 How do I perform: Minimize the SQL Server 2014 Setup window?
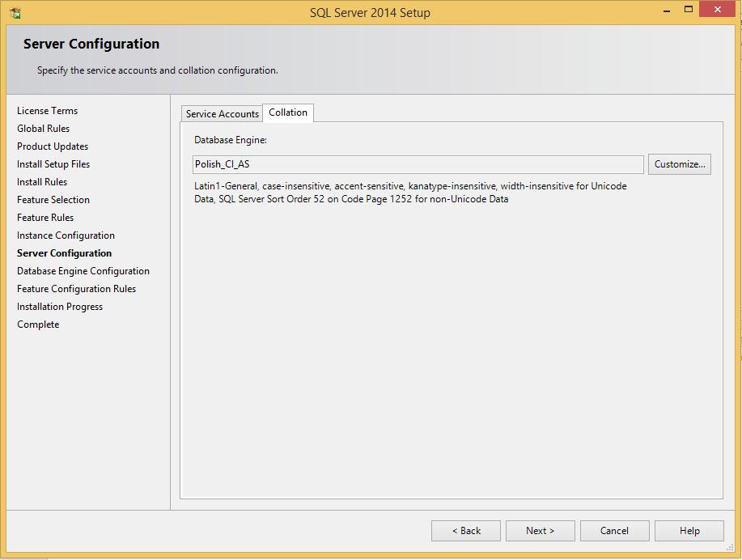pyautogui.click(x=667, y=11)
